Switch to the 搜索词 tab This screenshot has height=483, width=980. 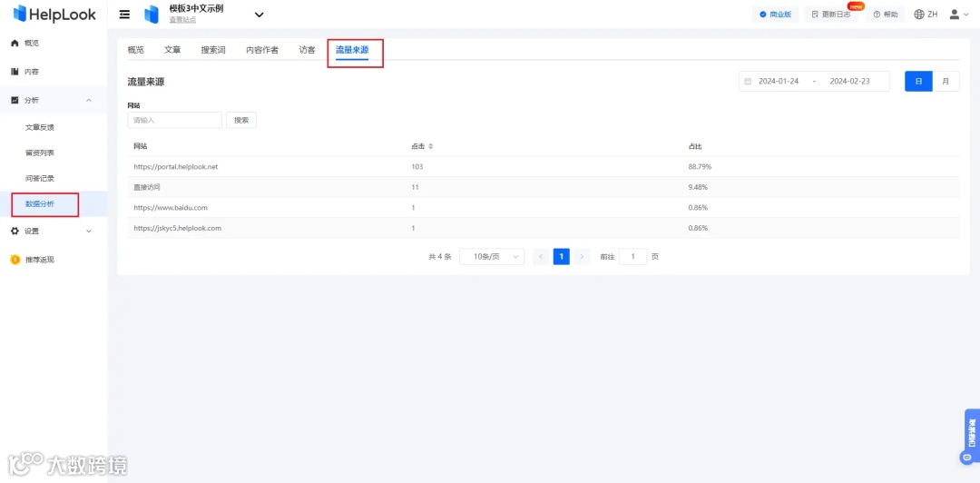(213, 50)
